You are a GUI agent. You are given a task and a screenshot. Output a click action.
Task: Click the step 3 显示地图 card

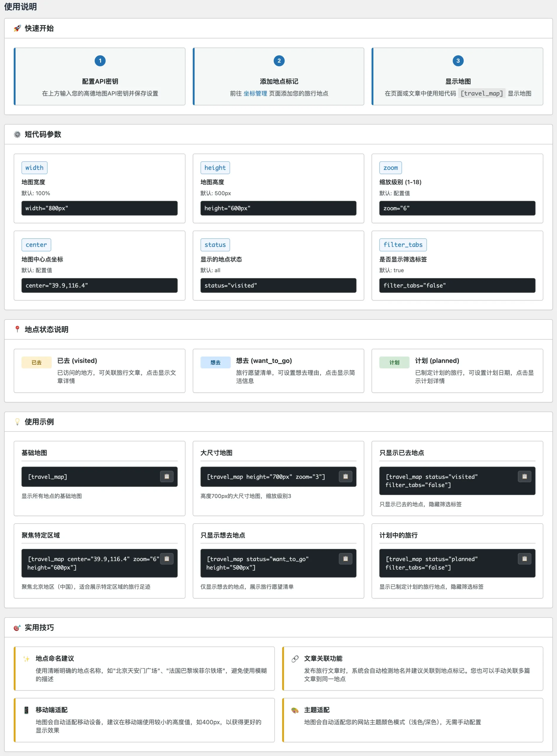[x=457, y=76]
